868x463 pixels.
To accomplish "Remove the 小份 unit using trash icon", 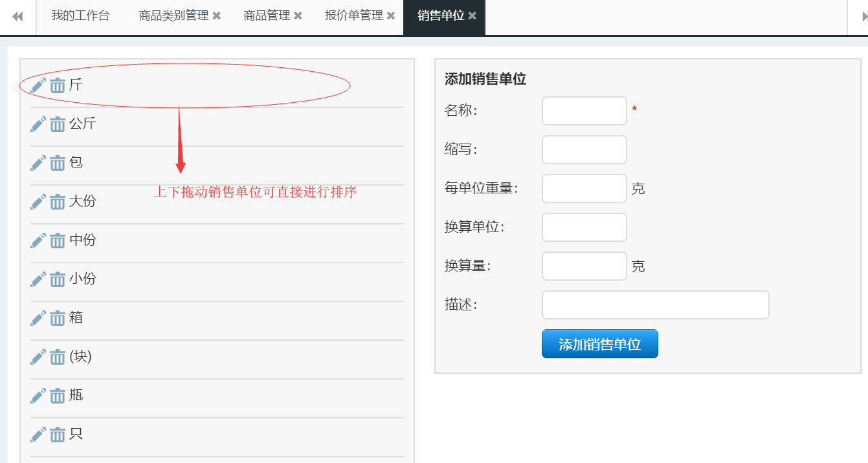I will [x=58, y=279].
